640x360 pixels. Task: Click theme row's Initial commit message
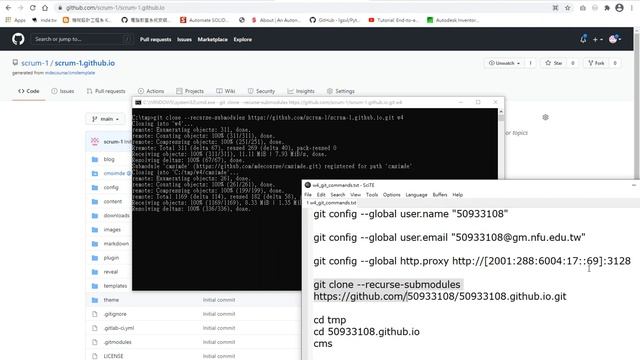219,300
